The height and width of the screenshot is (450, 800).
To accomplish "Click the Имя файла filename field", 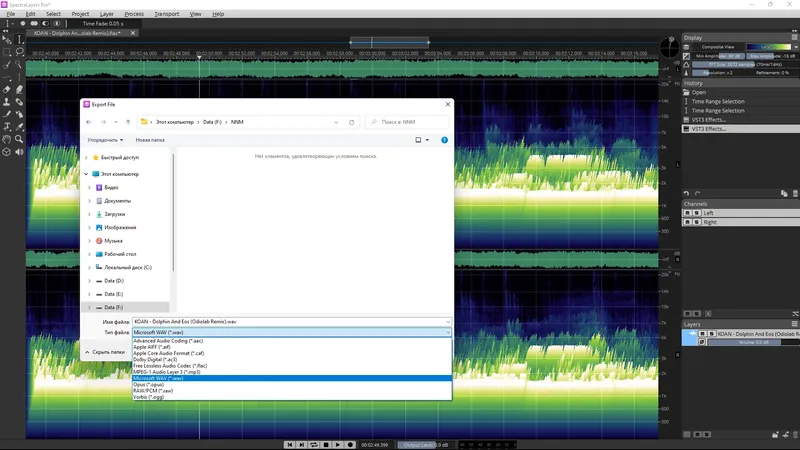I will (x=290, y=322).
